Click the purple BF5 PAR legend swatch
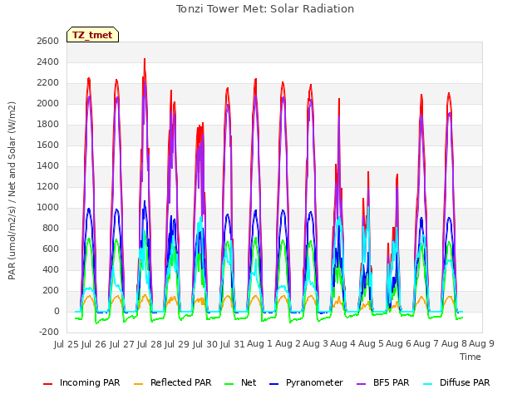 [x=362, y=383]
